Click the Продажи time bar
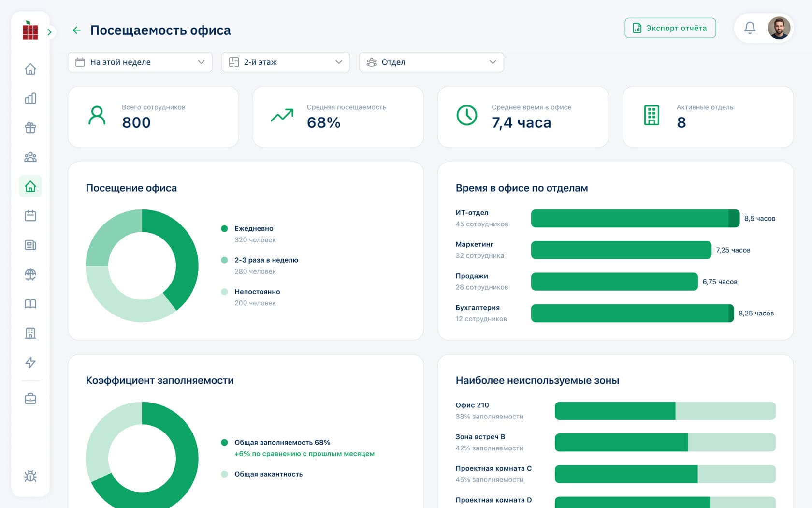 [614, 282]
